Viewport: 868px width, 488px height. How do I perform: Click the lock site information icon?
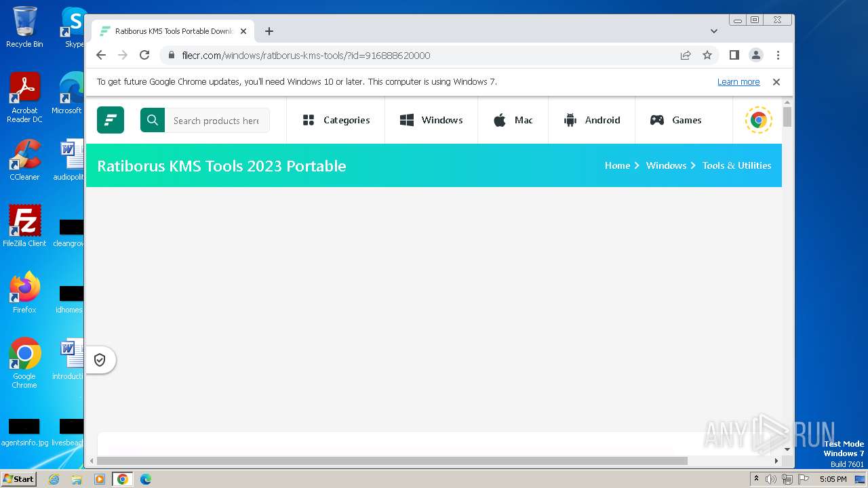[171, 55]
